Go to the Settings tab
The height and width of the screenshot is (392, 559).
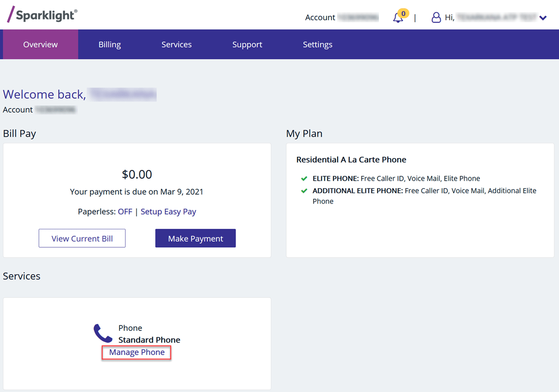pos(317,44)
